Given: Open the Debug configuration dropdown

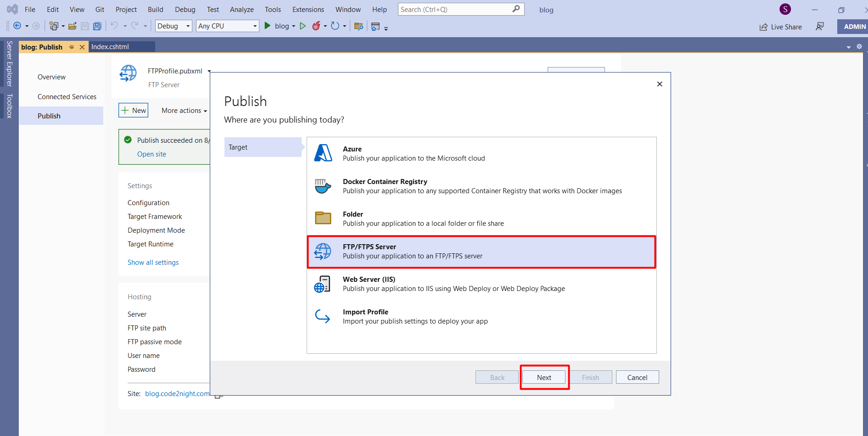Looking at the screenshot, I should 174,26.
